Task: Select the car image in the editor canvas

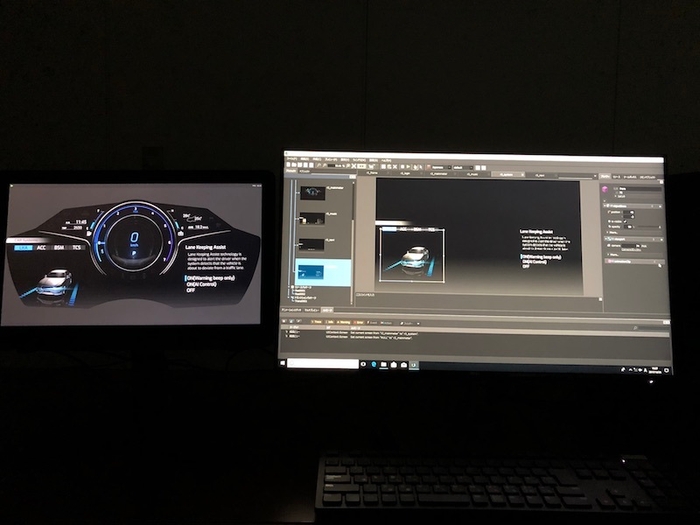Action: (412, 256)
